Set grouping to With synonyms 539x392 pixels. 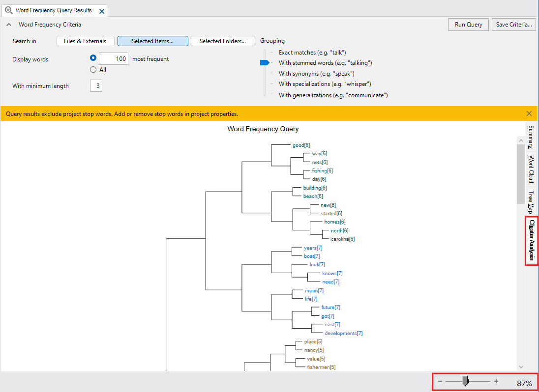click(x=316, y=74)
